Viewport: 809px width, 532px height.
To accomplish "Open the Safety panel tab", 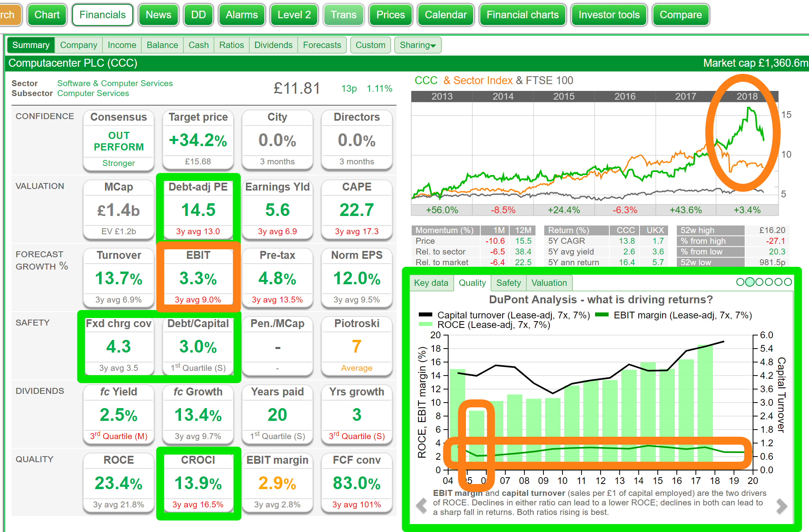I will [x=509, y=283].
